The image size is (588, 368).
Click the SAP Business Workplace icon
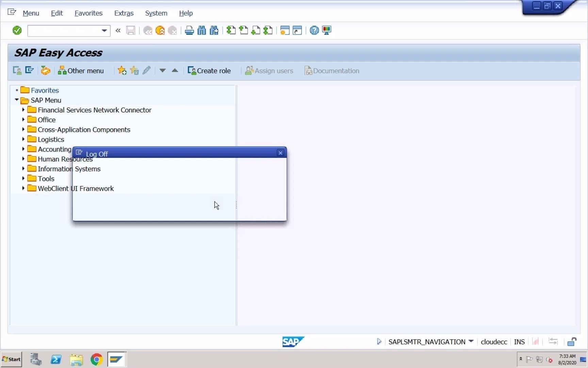coord(46,71)
